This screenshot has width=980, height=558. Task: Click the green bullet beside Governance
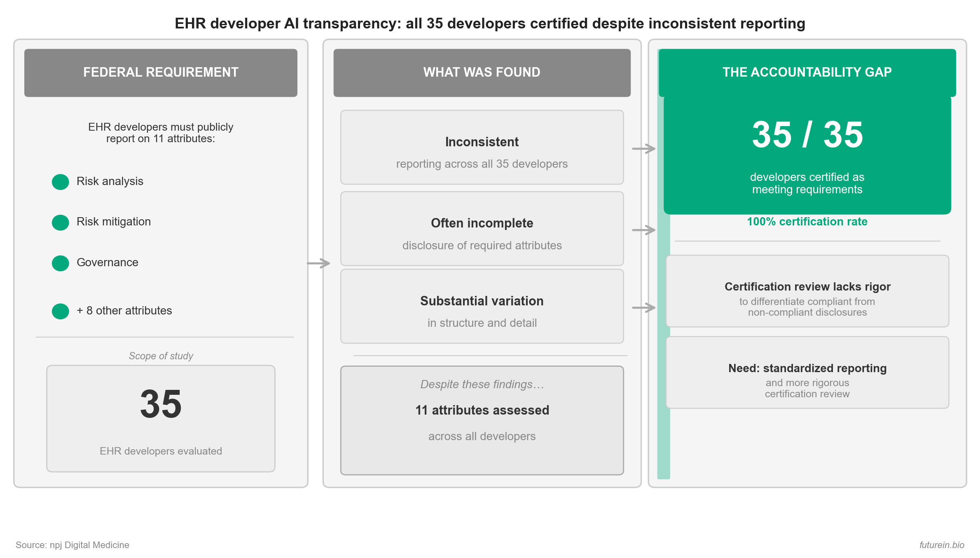coord(60,263)
